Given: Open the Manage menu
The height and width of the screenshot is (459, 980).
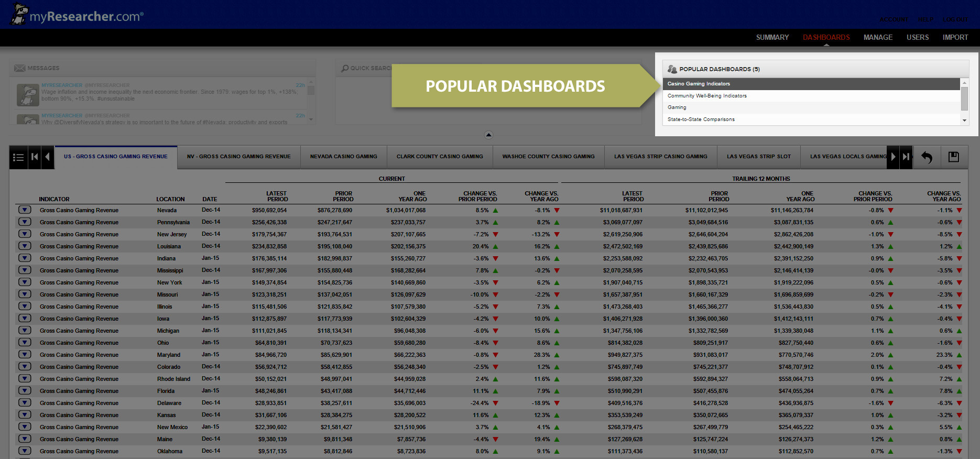Looking at the screenshot, I should [x=878, y=37].
